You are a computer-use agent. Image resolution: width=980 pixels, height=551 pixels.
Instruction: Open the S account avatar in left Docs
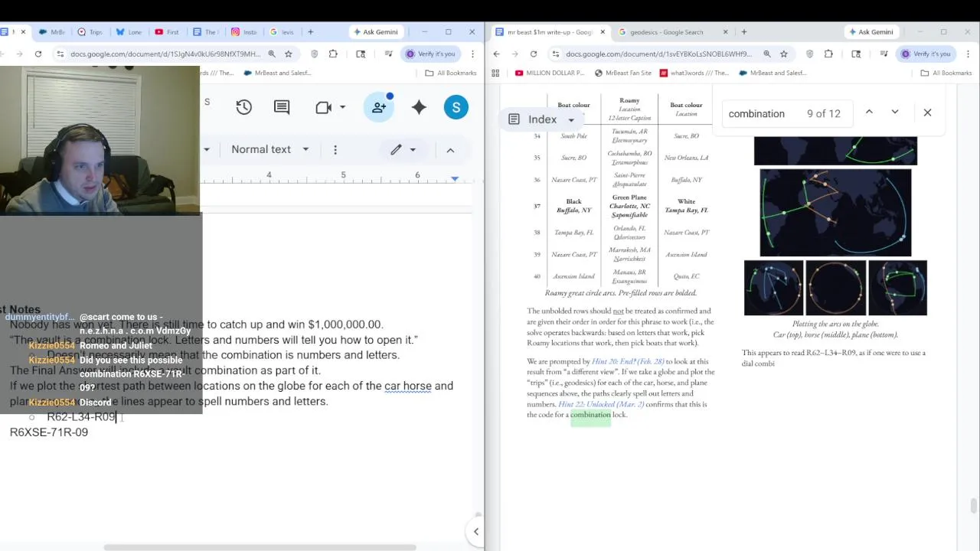click(456, 108)
